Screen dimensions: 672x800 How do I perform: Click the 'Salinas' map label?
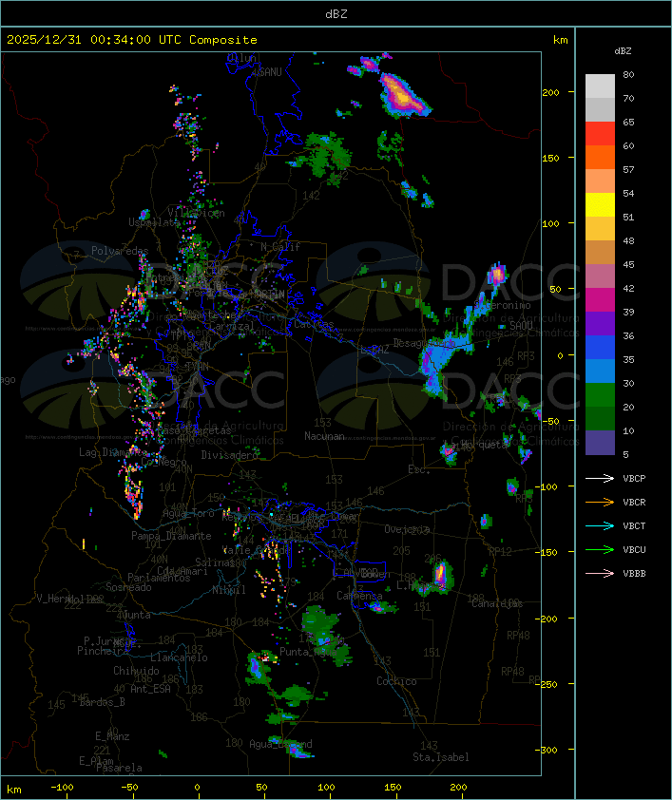pos(215,562)
